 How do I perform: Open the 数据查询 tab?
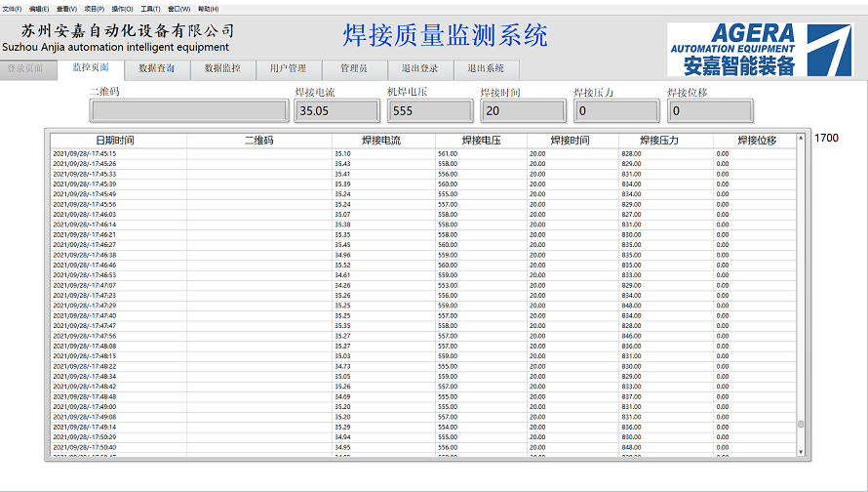point(157,69)
